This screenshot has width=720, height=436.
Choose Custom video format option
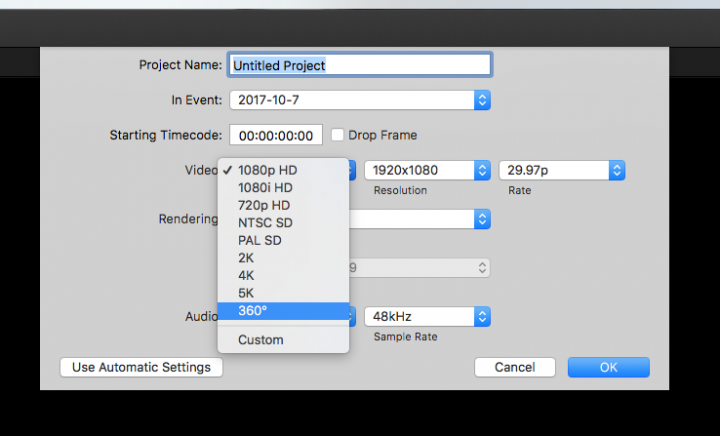click(261, 340)
